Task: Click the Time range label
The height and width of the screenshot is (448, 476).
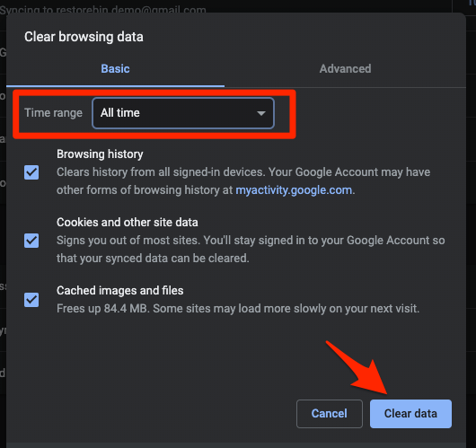Action: tap(53, 113)
